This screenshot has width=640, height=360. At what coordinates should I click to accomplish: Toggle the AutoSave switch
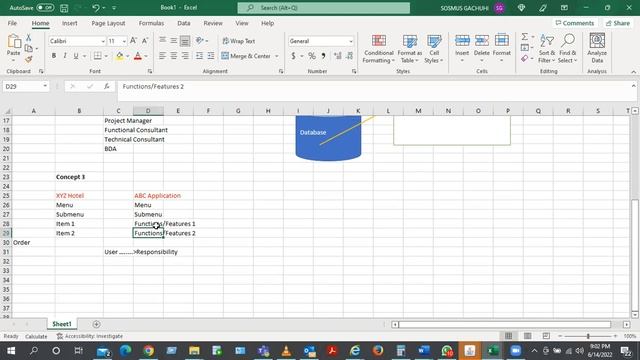[45, 8]
